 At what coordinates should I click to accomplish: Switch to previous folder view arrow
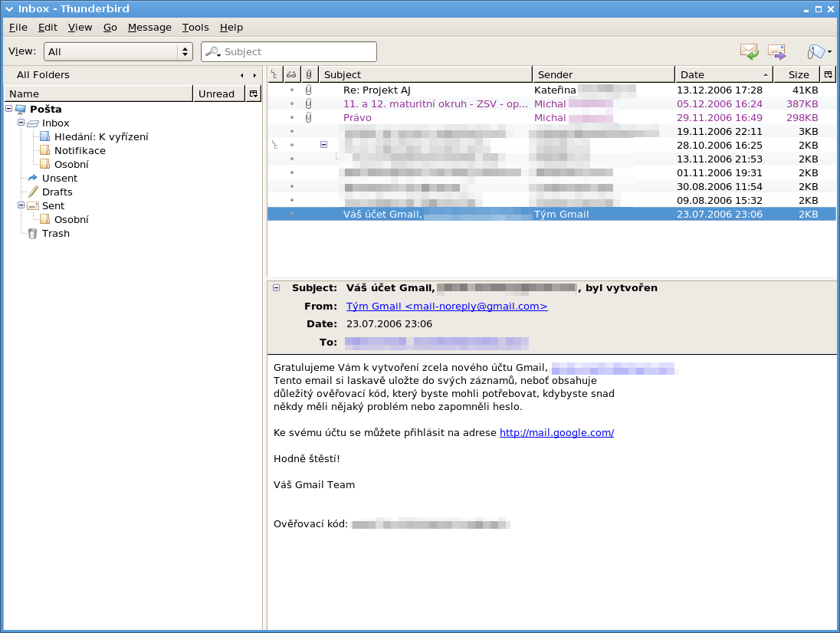(x=241, y=76)
